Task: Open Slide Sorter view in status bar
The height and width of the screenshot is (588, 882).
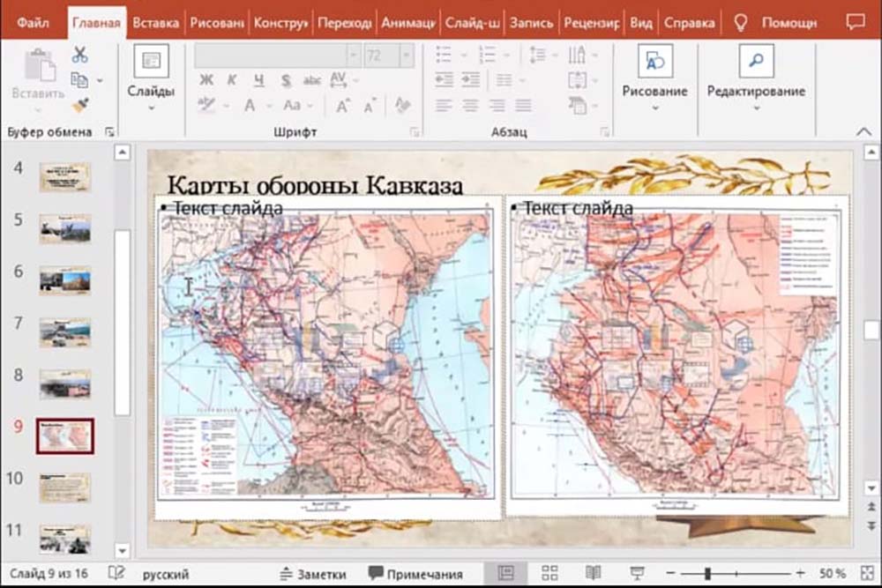Action: coord(549,573)
